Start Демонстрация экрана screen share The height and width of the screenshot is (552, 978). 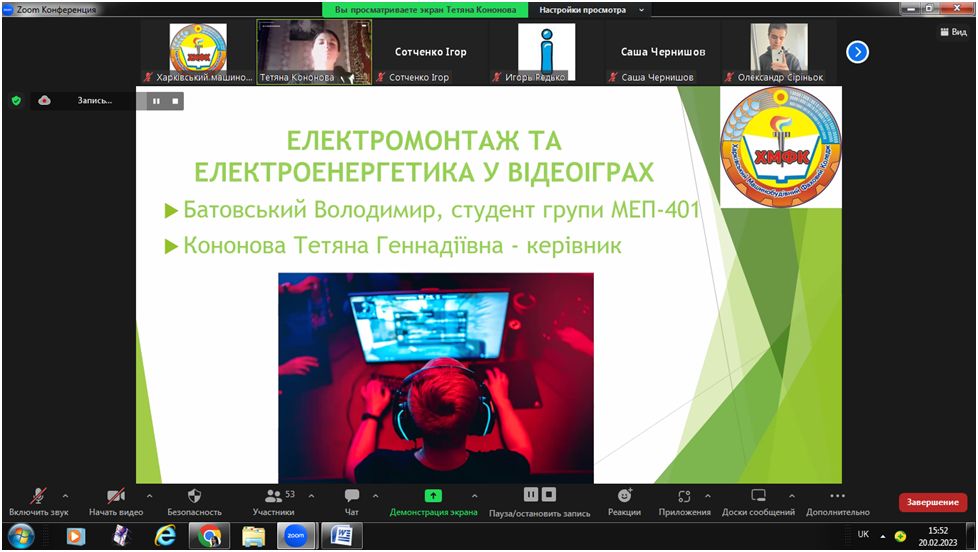tap(433, 502)
